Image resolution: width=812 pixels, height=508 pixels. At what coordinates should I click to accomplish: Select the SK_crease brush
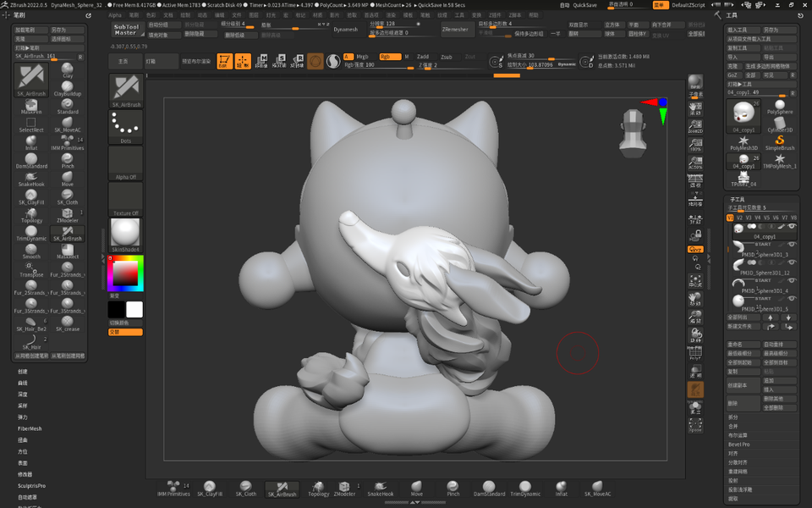coord(68,324)
